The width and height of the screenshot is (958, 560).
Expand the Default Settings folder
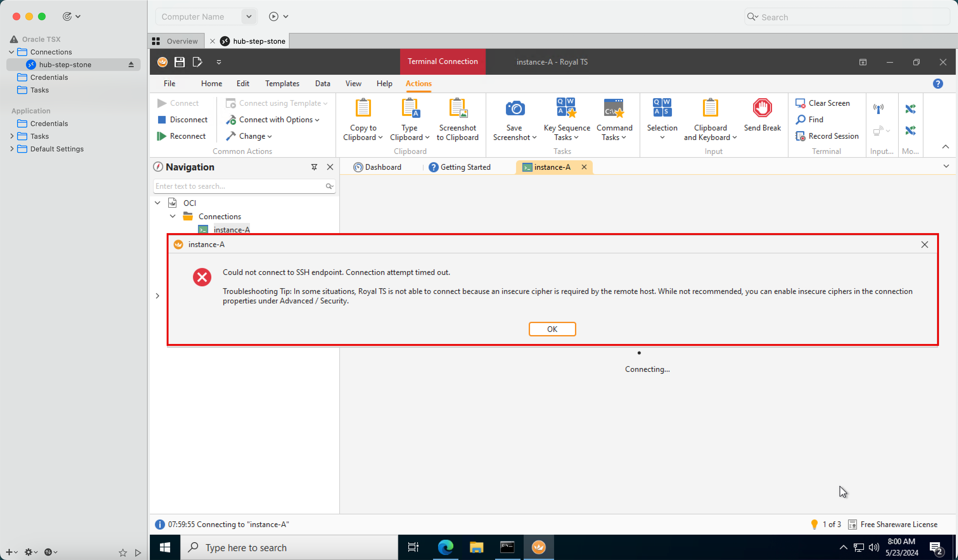[x=12, y=149]
